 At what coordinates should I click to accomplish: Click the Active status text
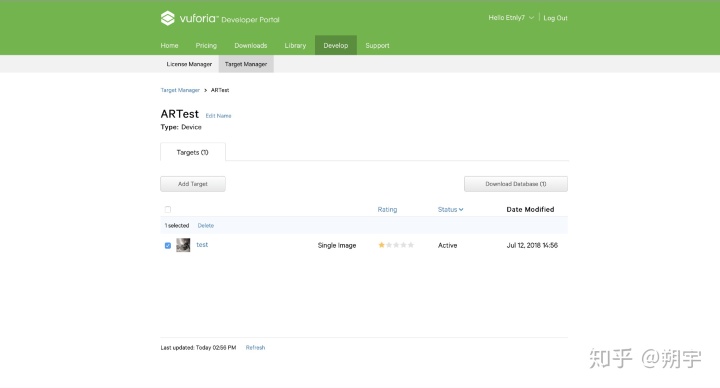coord(447,245)
